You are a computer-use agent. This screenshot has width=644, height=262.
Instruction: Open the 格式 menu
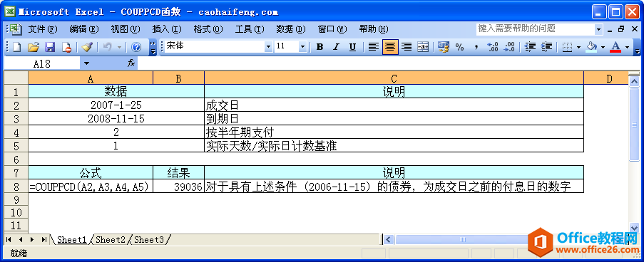pos(208,29)
